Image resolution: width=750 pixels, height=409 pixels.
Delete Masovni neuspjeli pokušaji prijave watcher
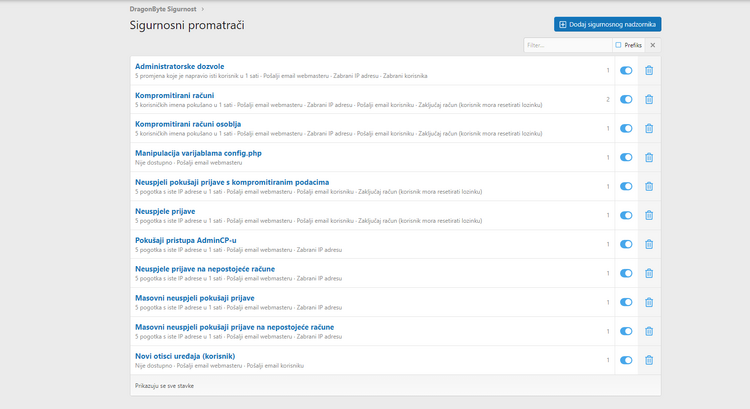pos(648,302)
